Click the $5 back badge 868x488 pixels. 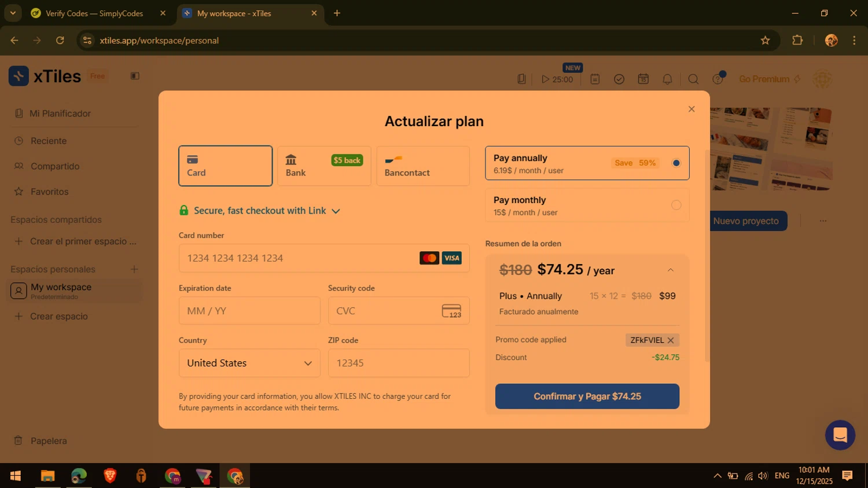coord(347,160)
